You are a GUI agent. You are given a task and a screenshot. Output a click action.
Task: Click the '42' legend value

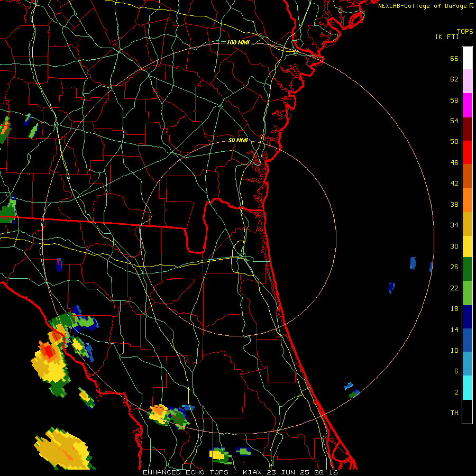coord(454,184)
